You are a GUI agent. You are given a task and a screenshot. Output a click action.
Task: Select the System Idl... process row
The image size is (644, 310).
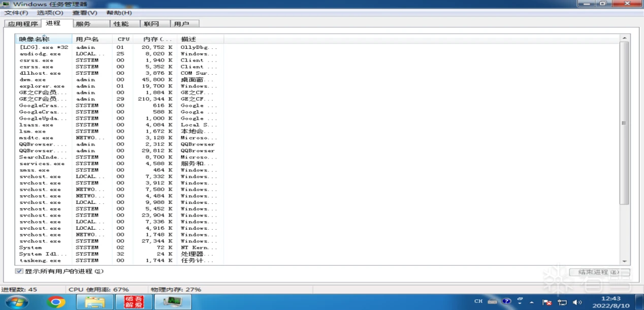(119, 254)
